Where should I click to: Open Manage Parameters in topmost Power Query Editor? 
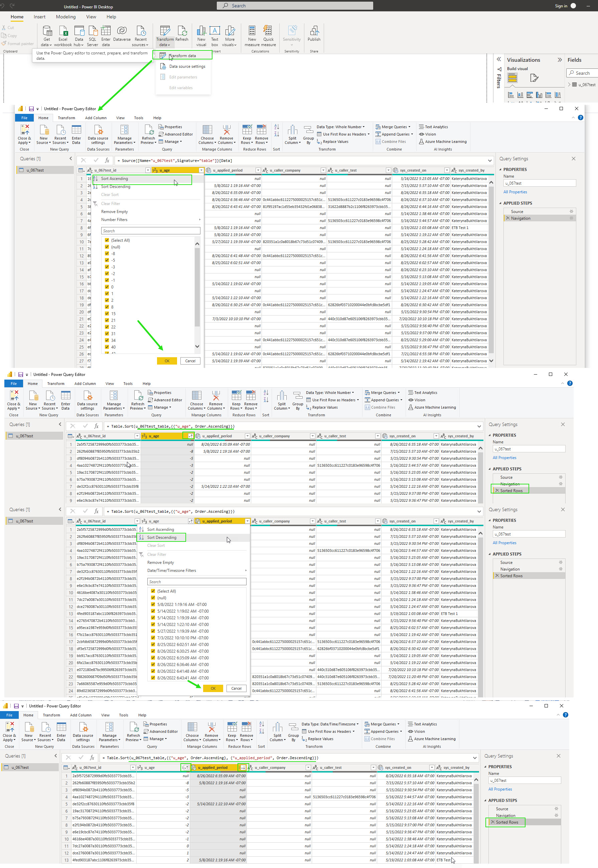124,135
